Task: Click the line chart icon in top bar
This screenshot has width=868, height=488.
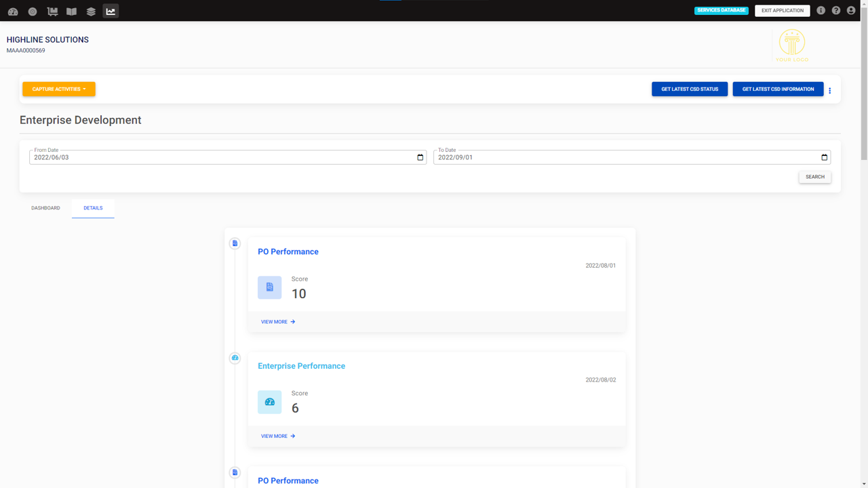Action: [111, 11]
